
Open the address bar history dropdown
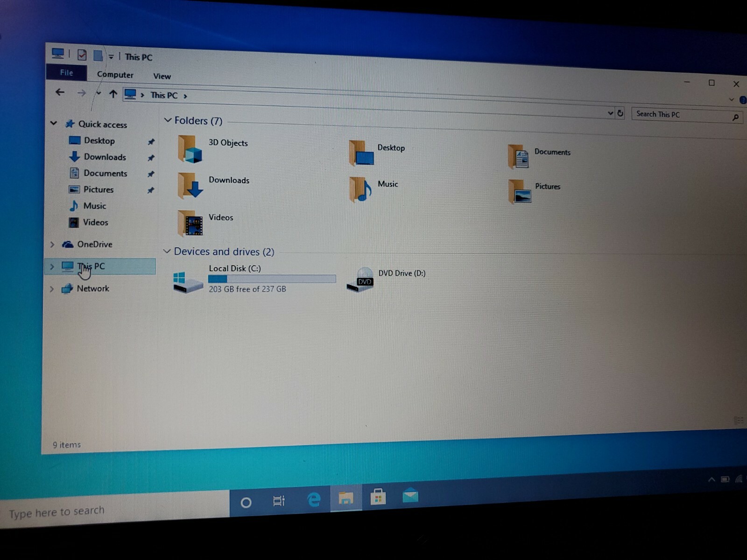pos(610,113)
